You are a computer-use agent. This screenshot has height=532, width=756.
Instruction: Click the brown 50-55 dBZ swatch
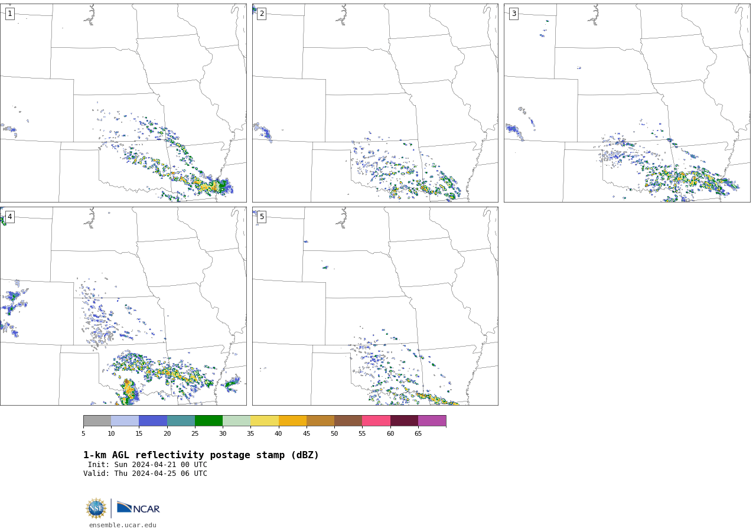click(x=348, y=421)
